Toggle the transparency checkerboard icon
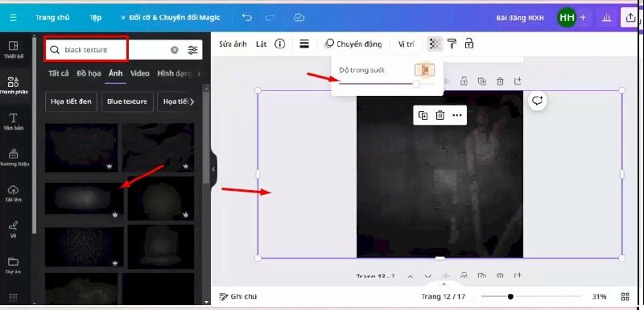The image size is (644, 310). pyautogui.click(x=435, y=44)
